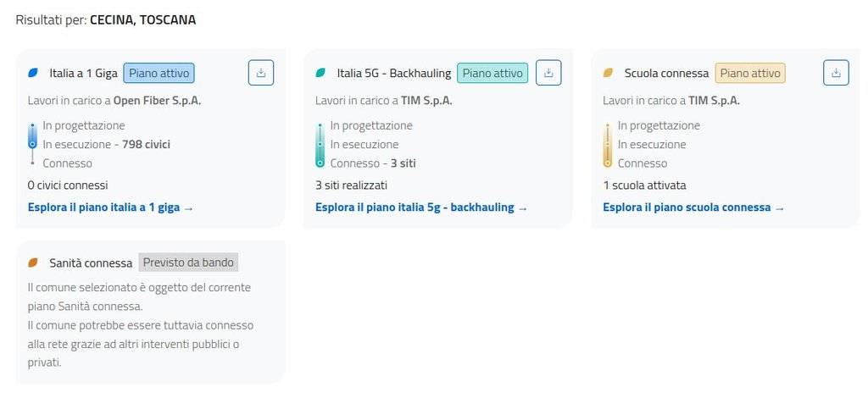Image resolution: width=868 pixels, height=398 pixels.
Task: Open Esplora il piano scuola connessa link
Action: (693, 207)
